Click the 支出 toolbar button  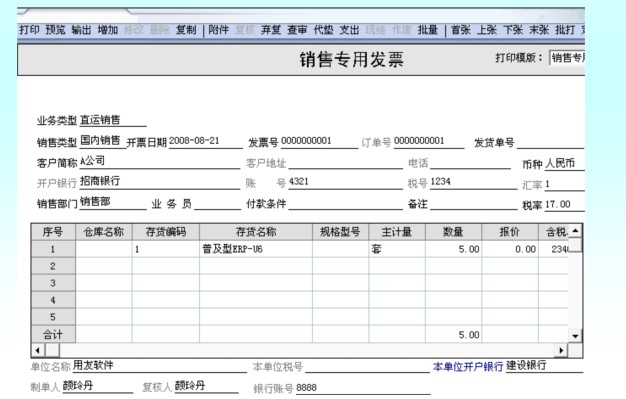(350, 30)
